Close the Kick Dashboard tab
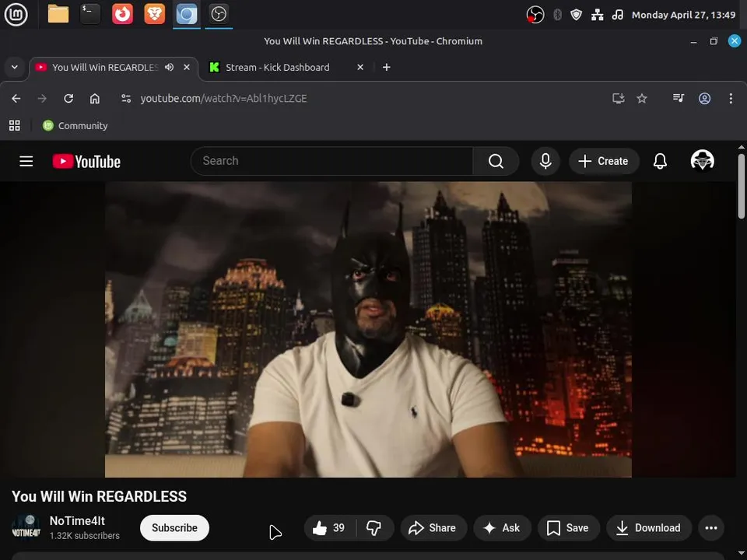Image resolution: width=747 pixels, height=560 pixels. [360, 67]
